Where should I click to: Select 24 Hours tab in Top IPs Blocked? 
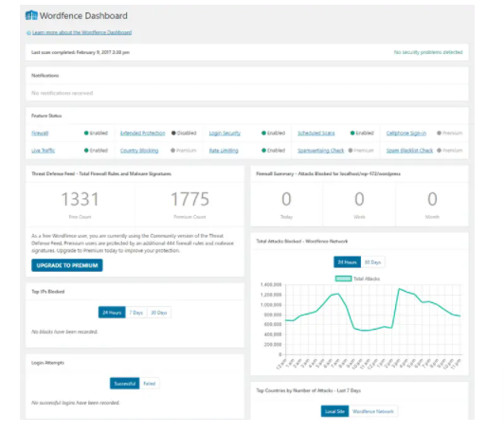point(112,313)
